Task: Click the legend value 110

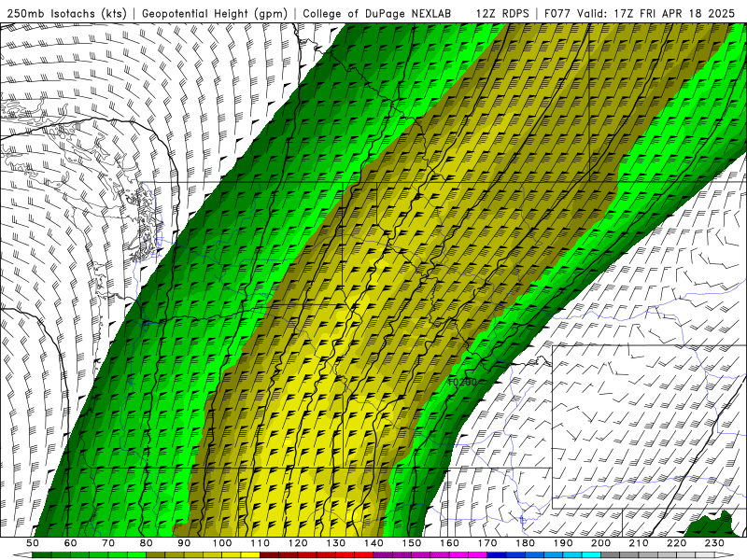Action: [x=261, y=543]
